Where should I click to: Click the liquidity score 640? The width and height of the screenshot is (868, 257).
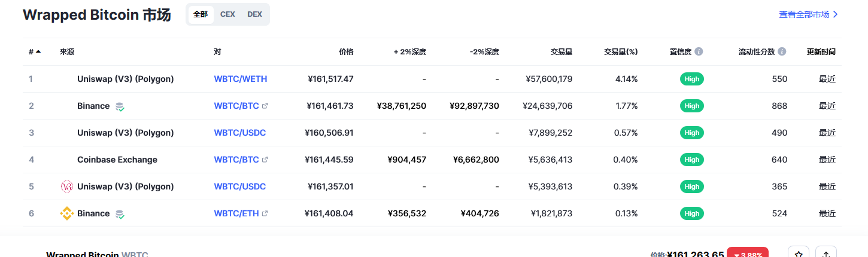(x=780, y=160)
